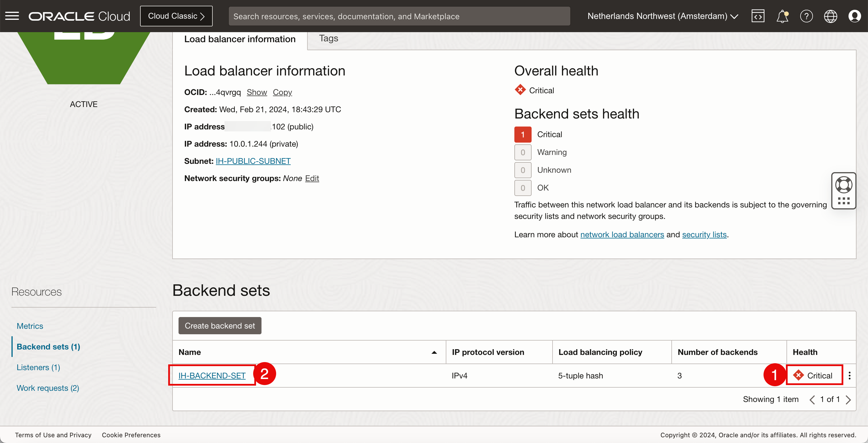Switch to the Tags tab

[328, 38]
